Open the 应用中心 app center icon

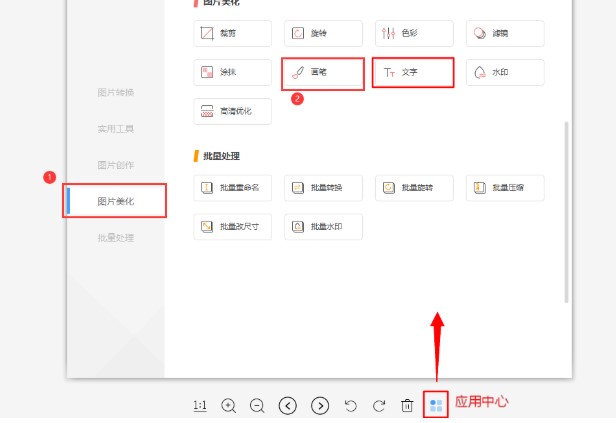pos(436,405)
